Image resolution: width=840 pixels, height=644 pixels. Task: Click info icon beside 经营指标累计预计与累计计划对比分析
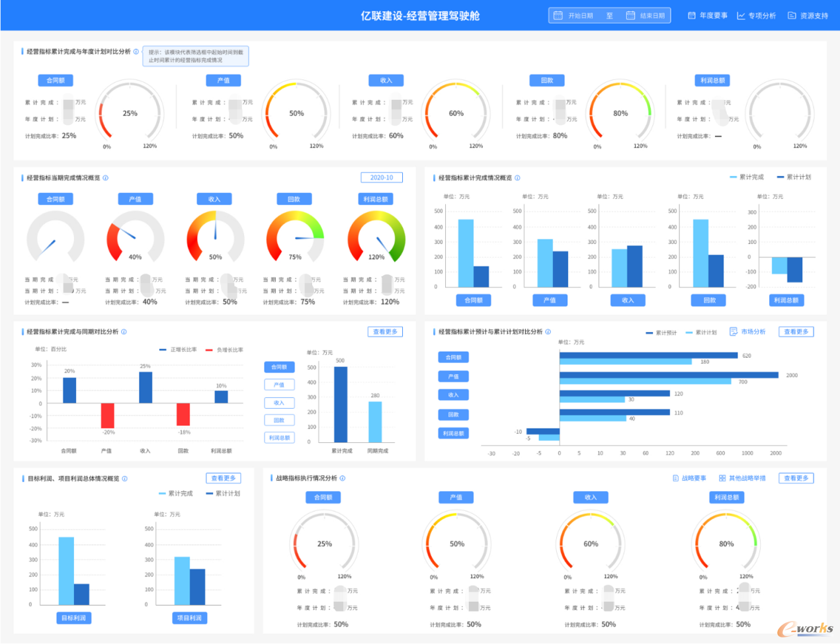(548, 332)
